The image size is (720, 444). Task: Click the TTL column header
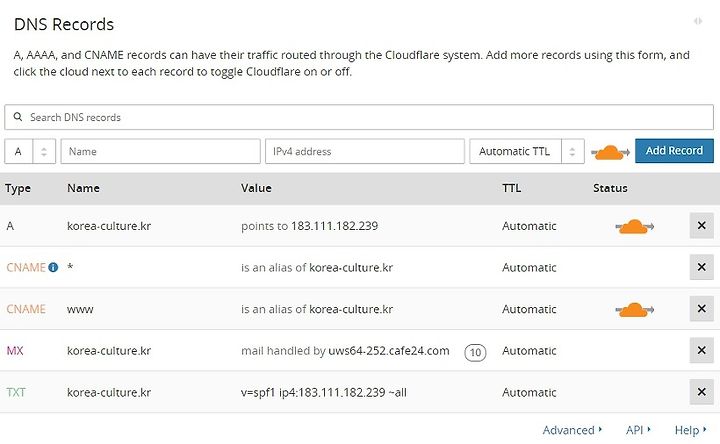click(512, 188)
